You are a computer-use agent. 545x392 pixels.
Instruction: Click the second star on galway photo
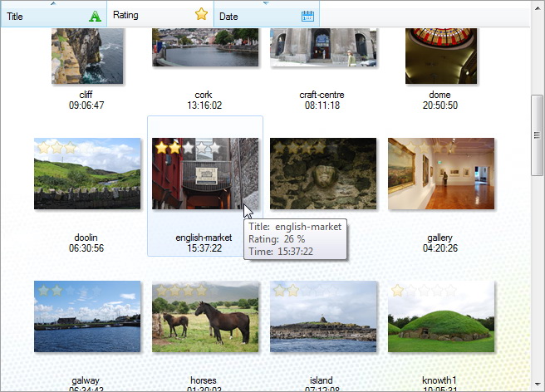(57, 291)
